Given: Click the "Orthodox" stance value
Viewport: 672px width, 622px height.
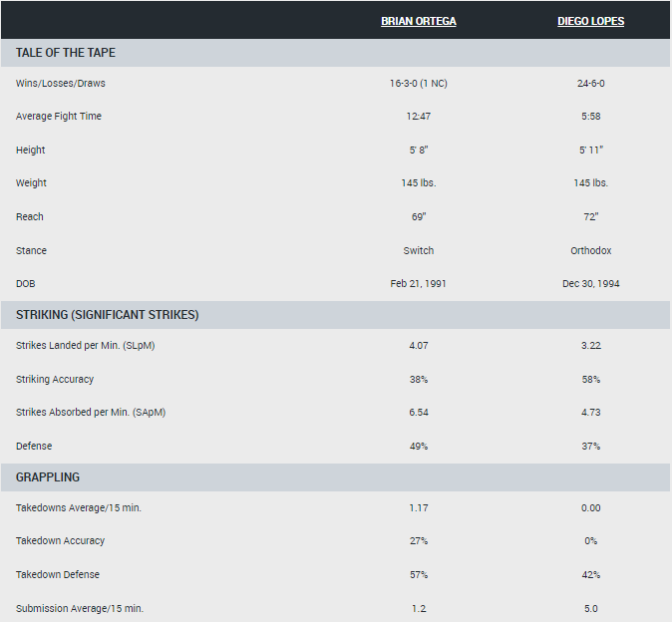Looking at the screenshot, I should click(x=591, y=251).
